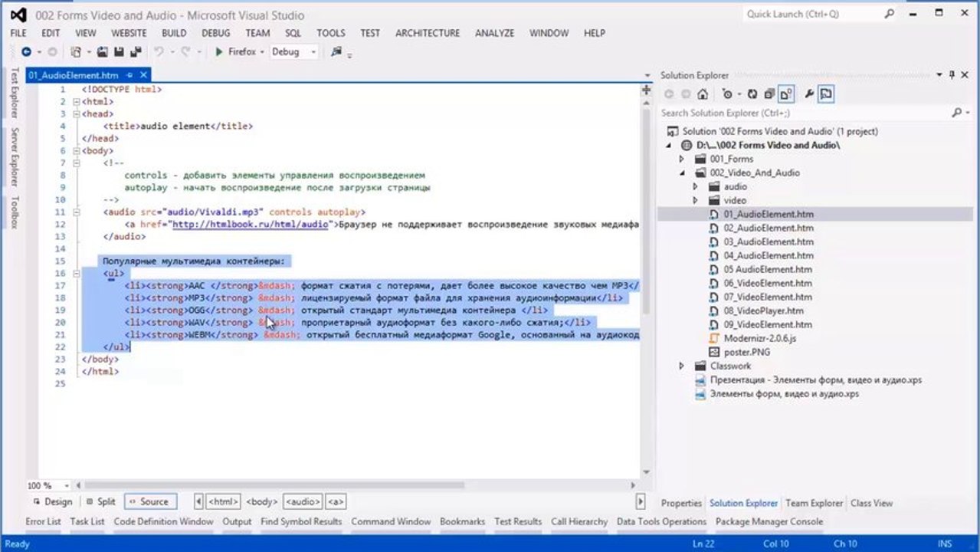Click the New Project toolbar icon

click(x=76, y=52)
